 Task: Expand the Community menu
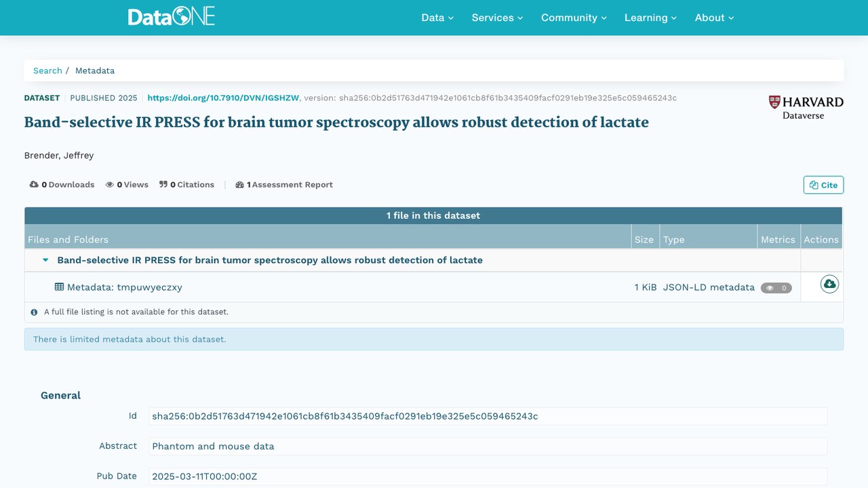click(574, 18)
